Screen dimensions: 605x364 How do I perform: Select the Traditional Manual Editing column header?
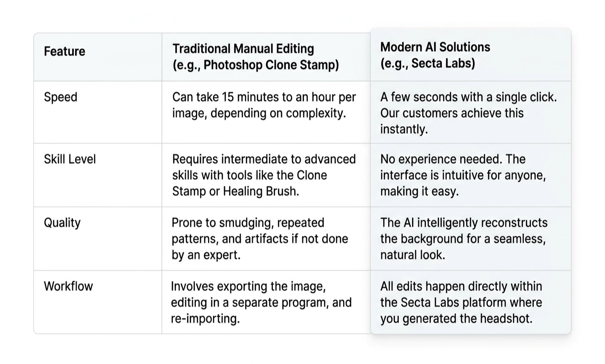256,56
